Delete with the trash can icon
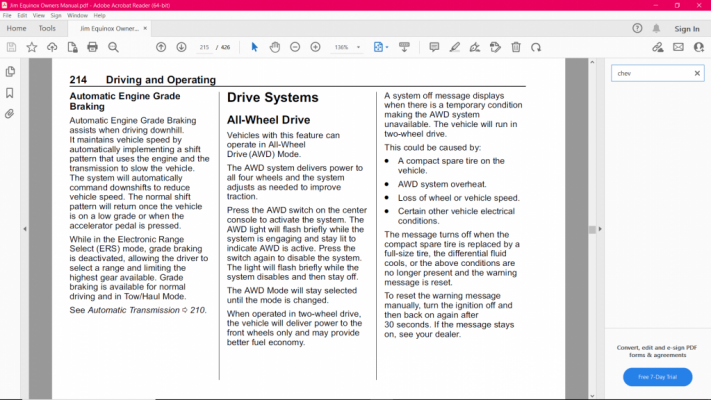This screenshot has width=711, height=400. pyautogui.click(x=516, y=47)
